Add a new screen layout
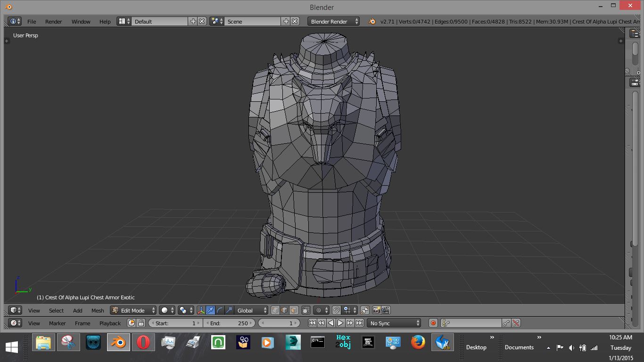644x362 pixels. pos(193,21)
